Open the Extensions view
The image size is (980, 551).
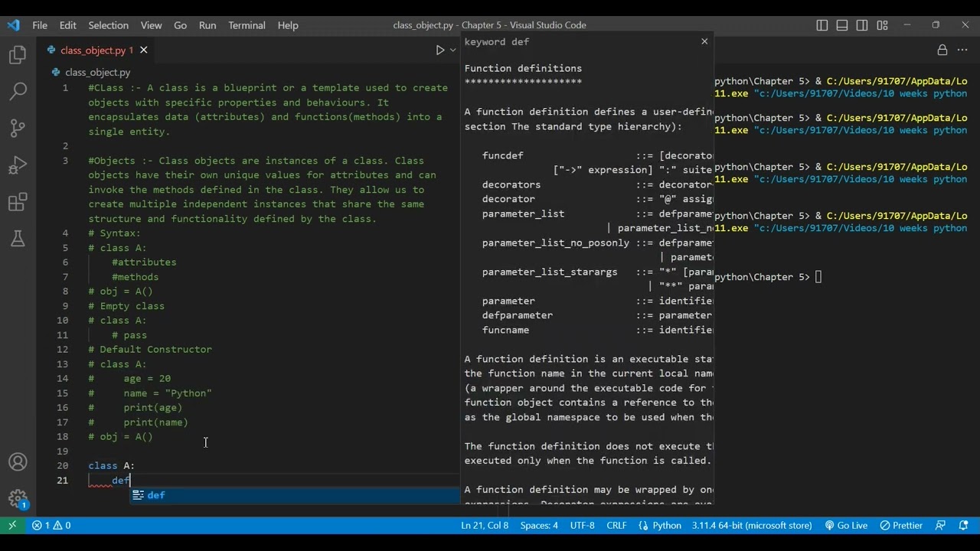[x=18, y=203]
